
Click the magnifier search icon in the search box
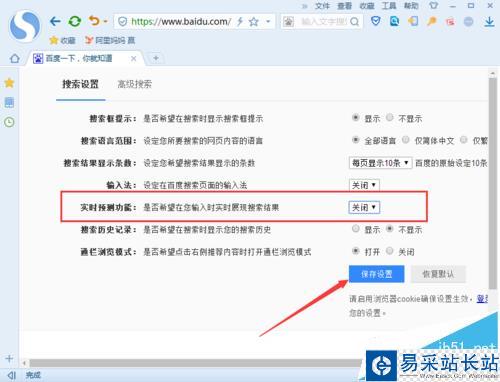pos(355,22)
